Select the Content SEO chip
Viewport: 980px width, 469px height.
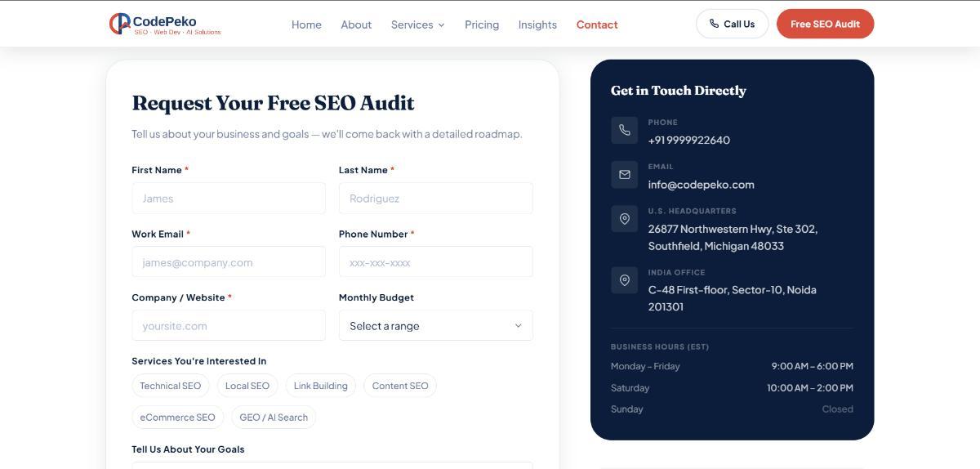pos(400,386)
